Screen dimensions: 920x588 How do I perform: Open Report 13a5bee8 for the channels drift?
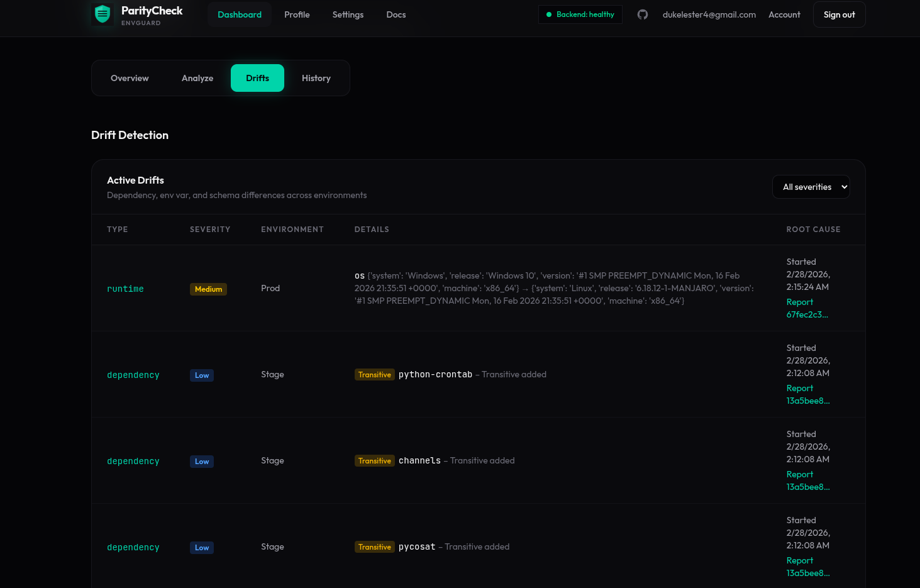(x=807, y=480)
